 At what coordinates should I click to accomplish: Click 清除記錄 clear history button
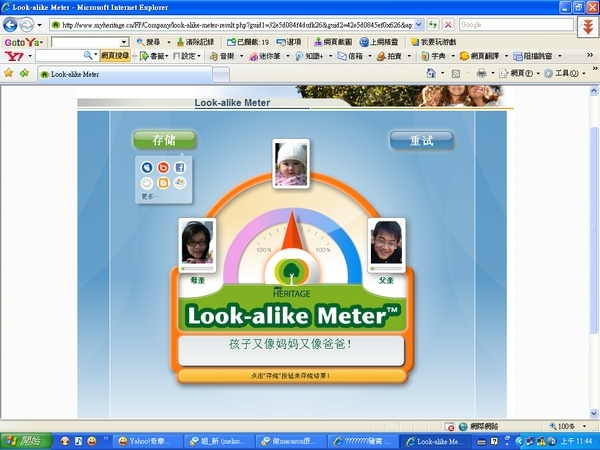tap(196, 42)
